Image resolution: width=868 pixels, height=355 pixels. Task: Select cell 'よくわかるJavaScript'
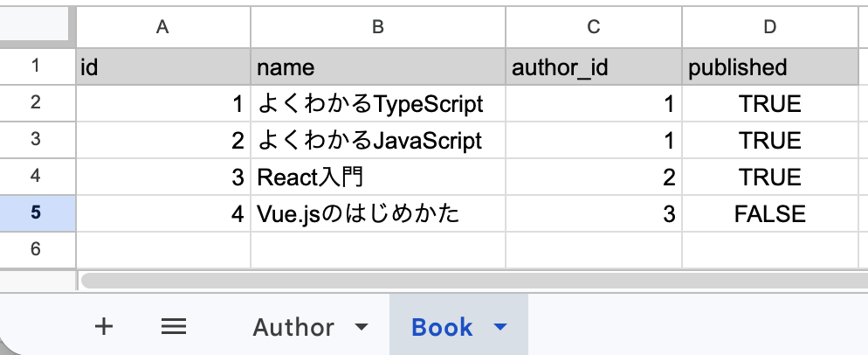pyautogui.click(x=378, y=140)
